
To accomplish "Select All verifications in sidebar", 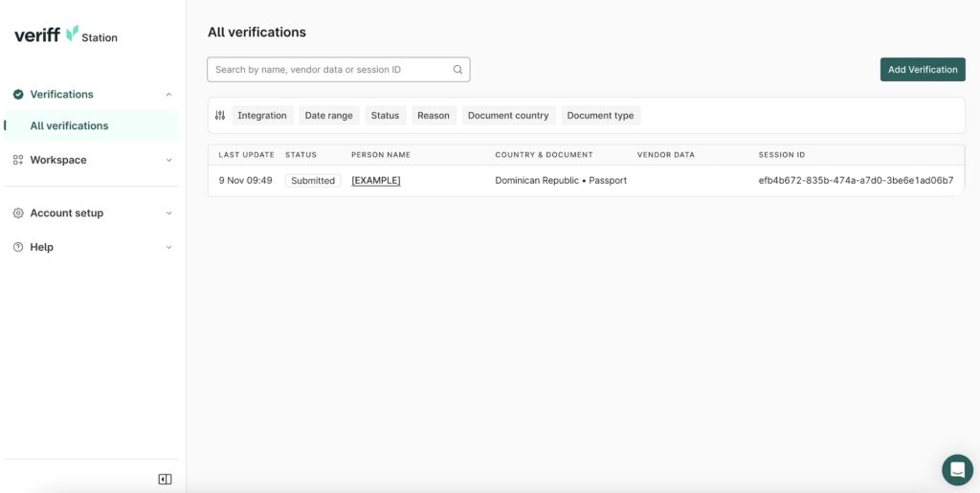I will tap(91, 125).
